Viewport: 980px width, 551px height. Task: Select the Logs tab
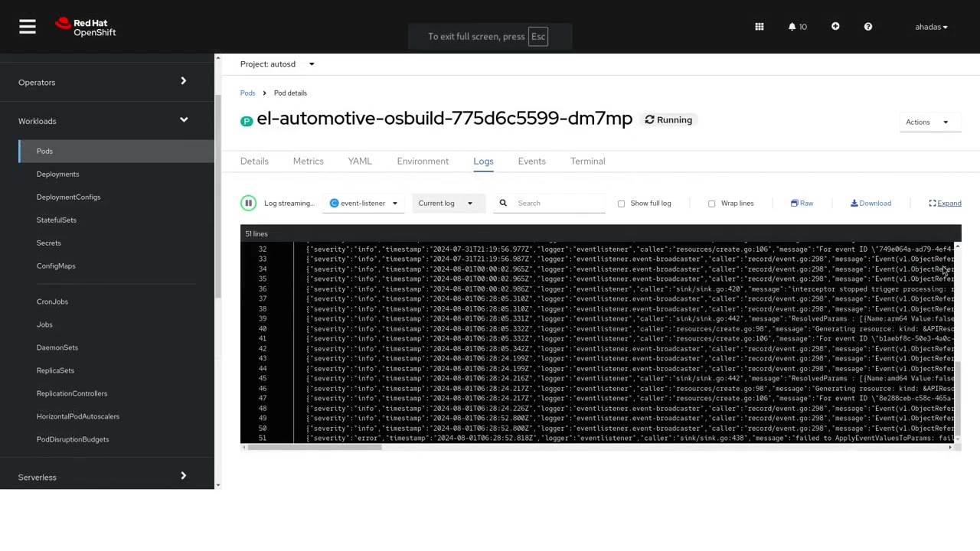tap(483, 161)
